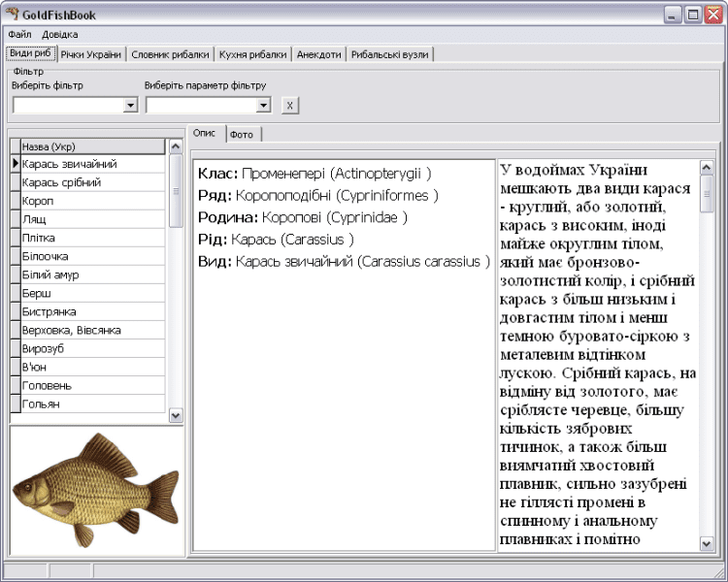The width and height of the screenshot is (728, 582).
Task: Click the Клас: Променепері line
Action: pyautogui.click(x=314, y=174)
